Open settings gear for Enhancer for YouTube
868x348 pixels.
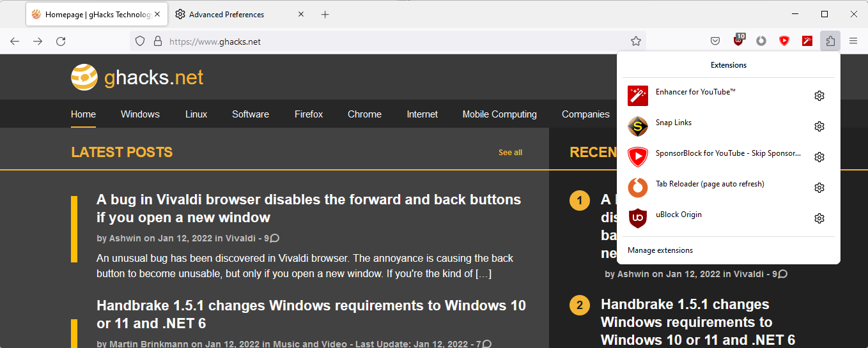click(x=819, y=96)
